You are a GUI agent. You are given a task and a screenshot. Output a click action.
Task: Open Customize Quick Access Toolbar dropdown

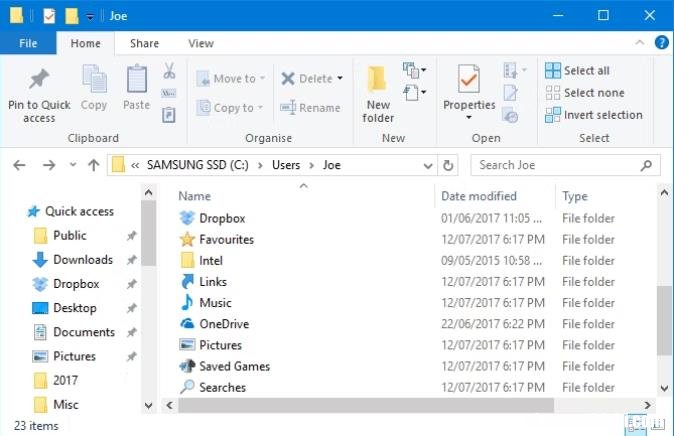(90, 17)
